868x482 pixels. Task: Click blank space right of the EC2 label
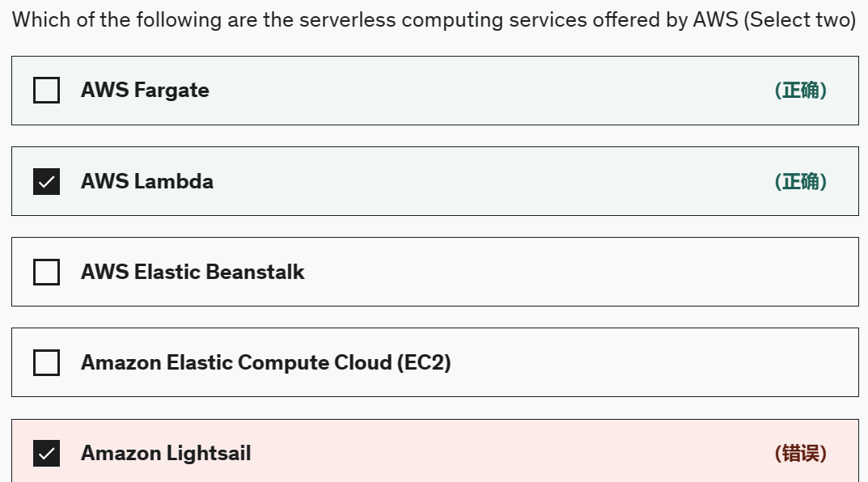647,362
